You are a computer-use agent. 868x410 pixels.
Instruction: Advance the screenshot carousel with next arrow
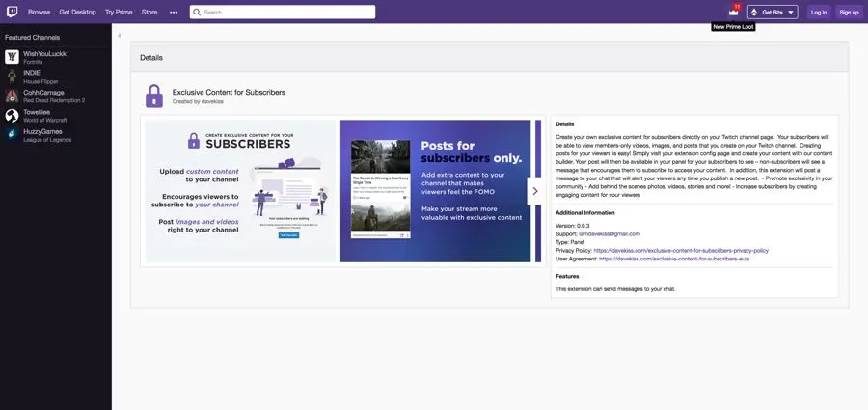coord(534,191)
